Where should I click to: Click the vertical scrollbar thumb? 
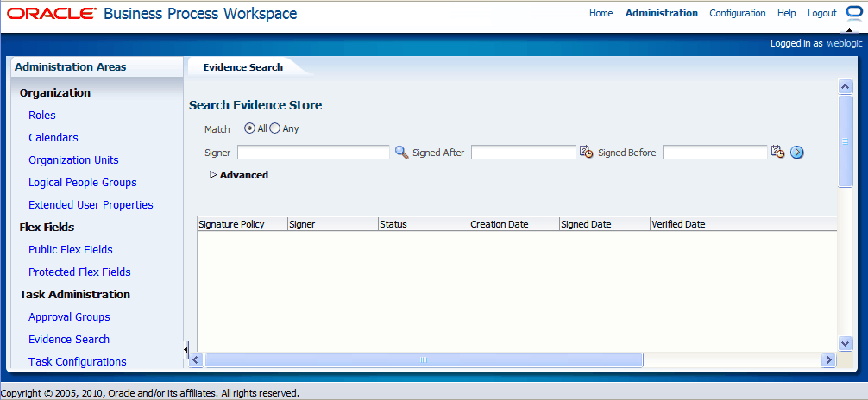pyautogui.click(x=845, y=141)
